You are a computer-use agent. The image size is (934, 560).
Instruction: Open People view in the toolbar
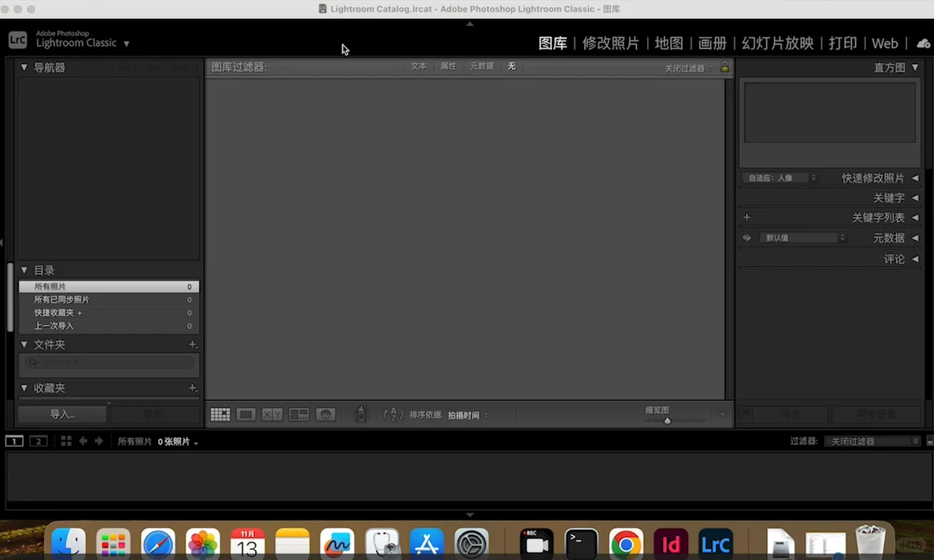326,414
